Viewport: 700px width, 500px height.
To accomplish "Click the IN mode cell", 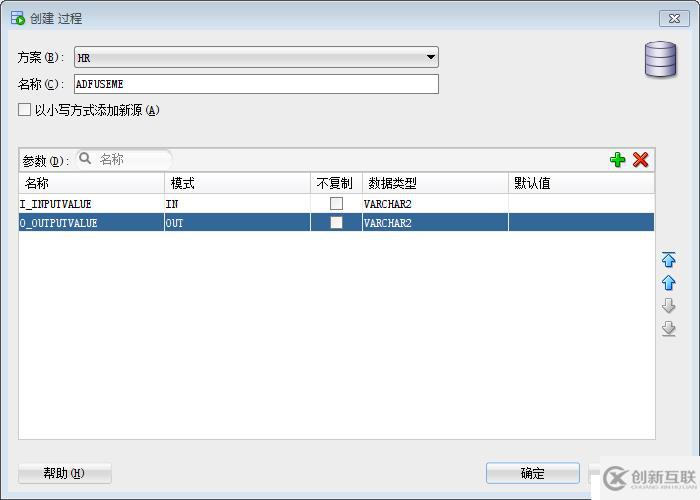I will click(238, 204).
